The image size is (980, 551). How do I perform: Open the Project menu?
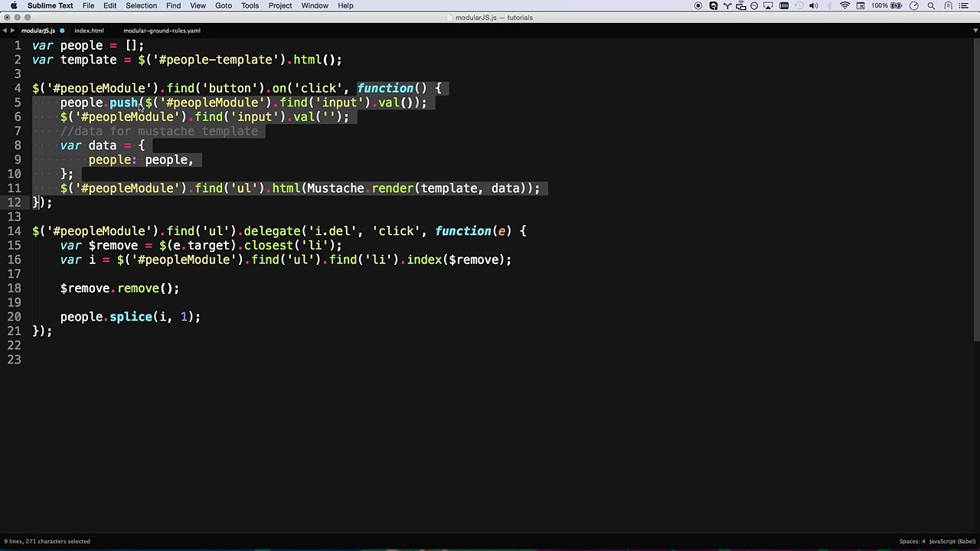[x=280, y=5]
